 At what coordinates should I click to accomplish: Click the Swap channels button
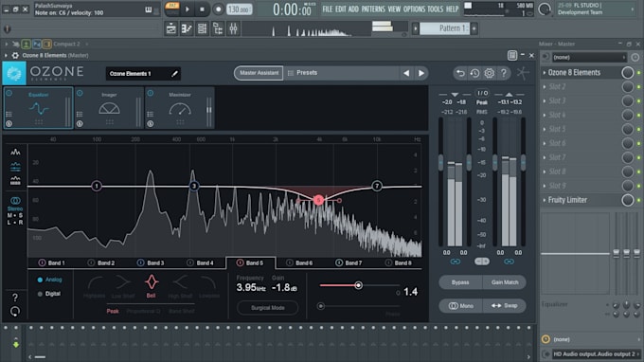pyautogui.click(x=505, y=306)
